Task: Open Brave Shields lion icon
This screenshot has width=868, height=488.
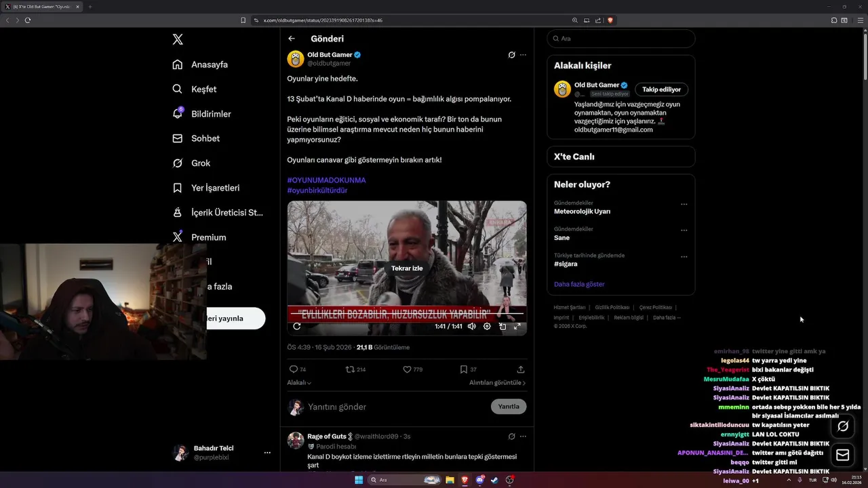Action: tap(610, 20)
